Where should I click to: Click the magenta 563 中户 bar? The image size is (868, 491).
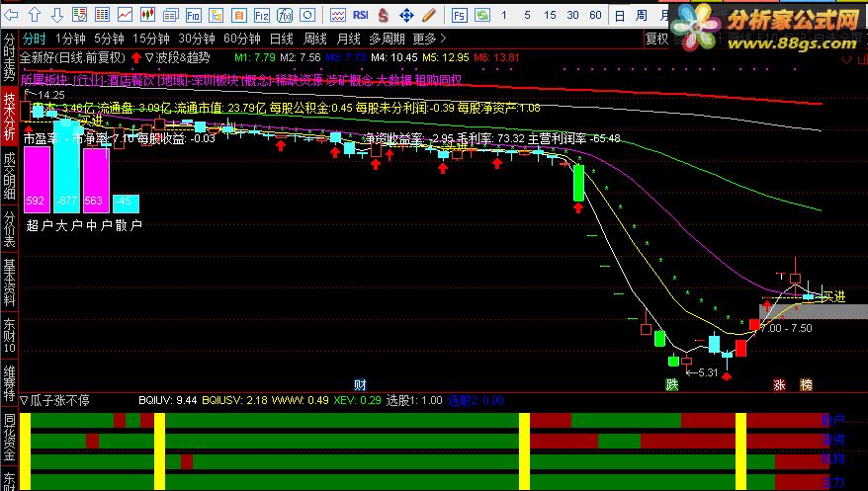point(96,180)
